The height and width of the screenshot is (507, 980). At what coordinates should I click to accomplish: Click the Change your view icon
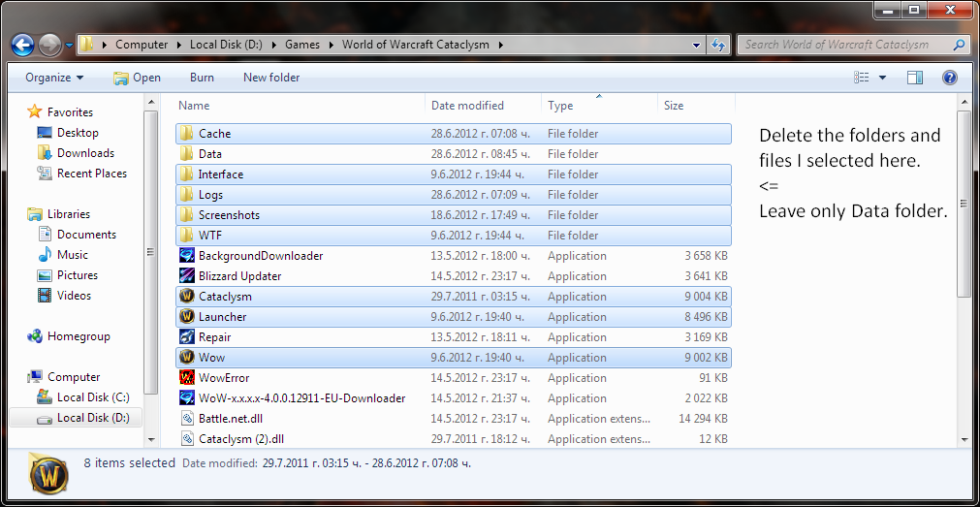[861, 78]
